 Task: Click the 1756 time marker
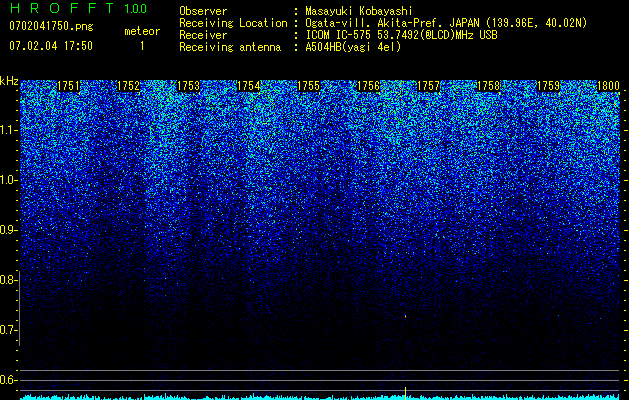tap(369, 86)
